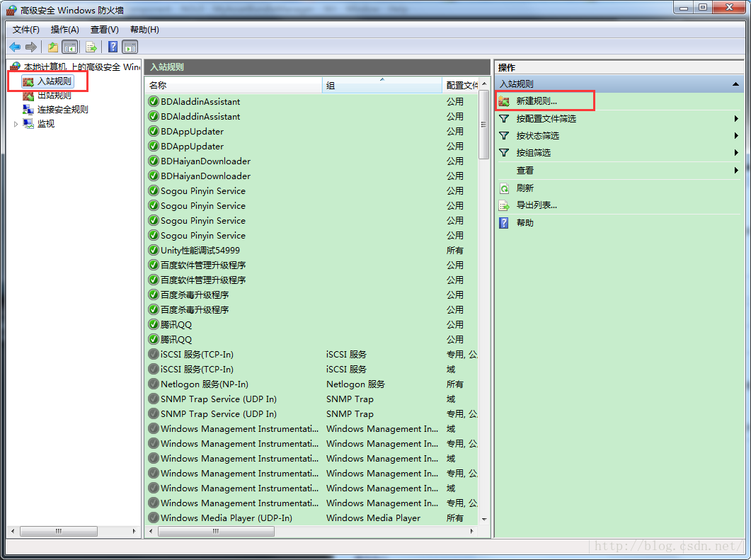
Task: Click the funnel icon beside 按状态筛选
Action: tap(504, 136)
